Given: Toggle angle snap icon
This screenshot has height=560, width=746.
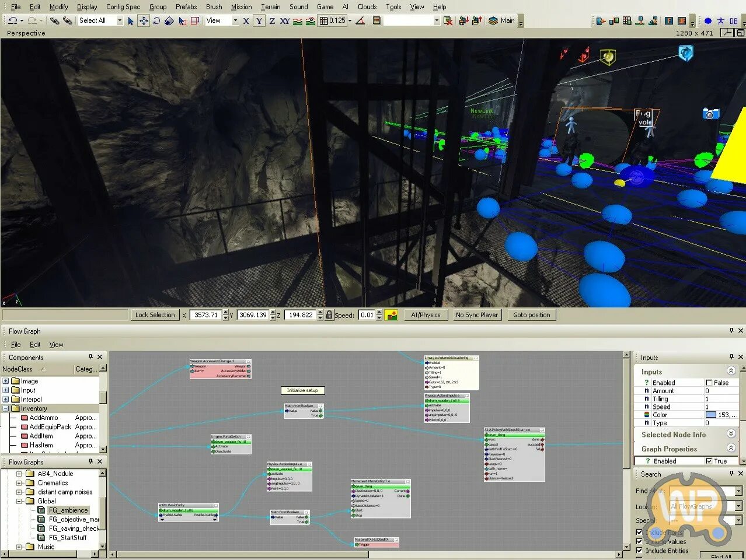Looking at the screenshot, I should [x=360, y=20].
